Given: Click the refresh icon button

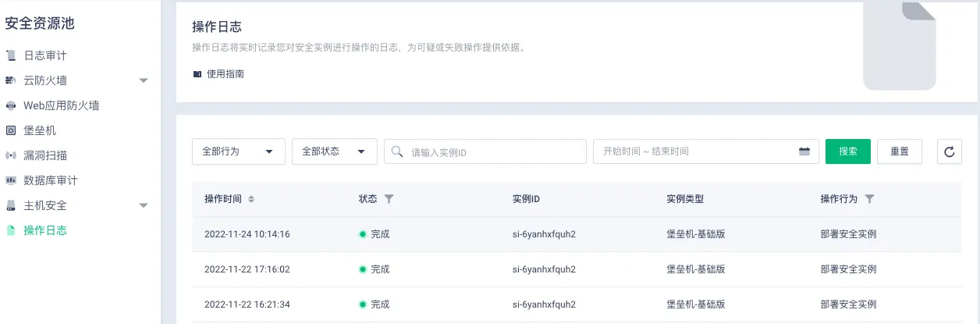Looking at the screenshot, I should click(949, 151).
